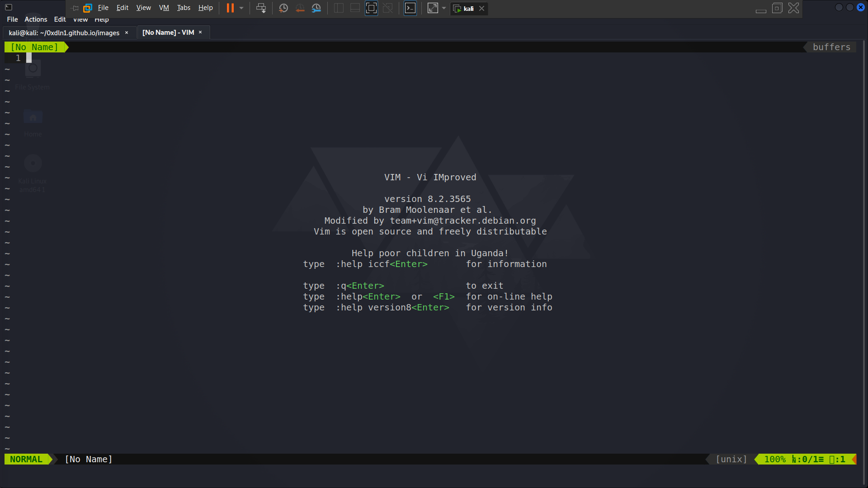Click the line count 0/1 indicator
The image size is (868, 488).
pyautogui.click(x=808, y=459)
